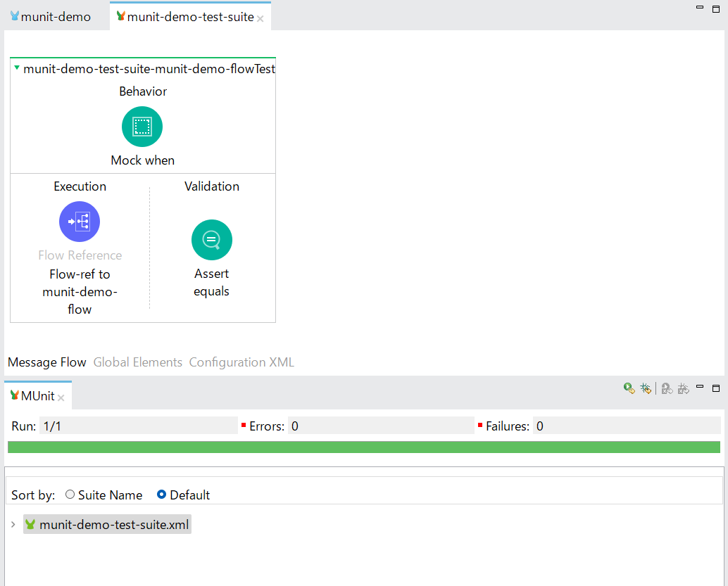728x586 pixels.
Task: Close the munit-demo-test-suite editor tab
Action: (261, 18)
